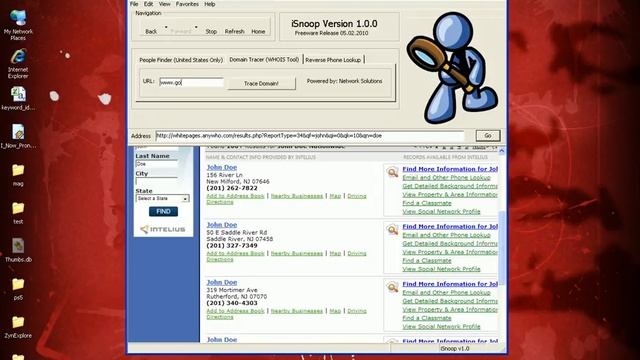Open the Forward button dropdown arrow
The image size is (640, 360).
(x=196, y=27)
